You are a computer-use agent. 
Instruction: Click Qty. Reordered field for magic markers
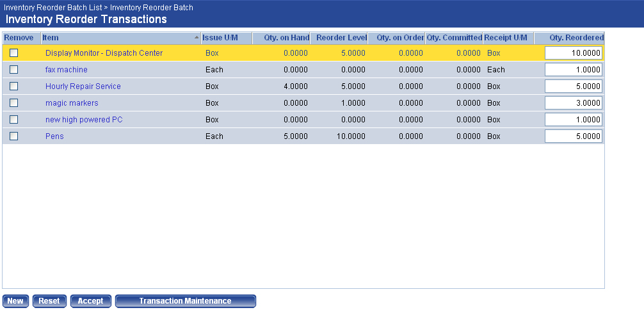pos(573,103)
